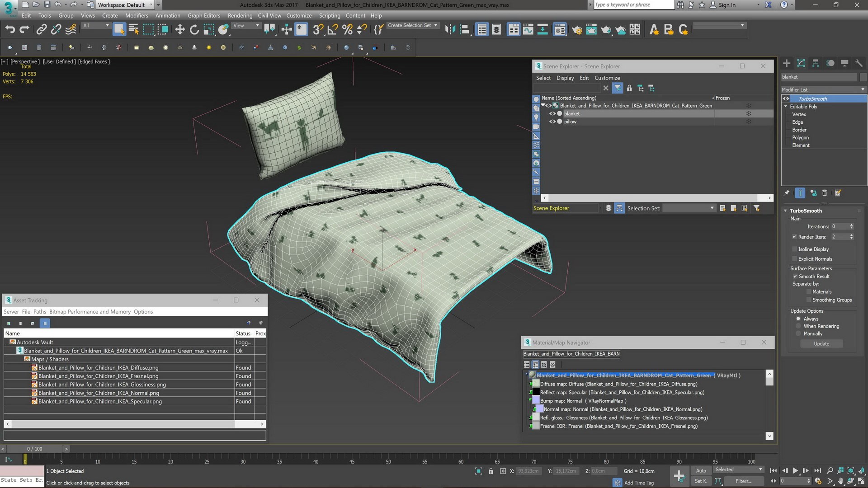Click the 0 / 100 time slider

35,449
